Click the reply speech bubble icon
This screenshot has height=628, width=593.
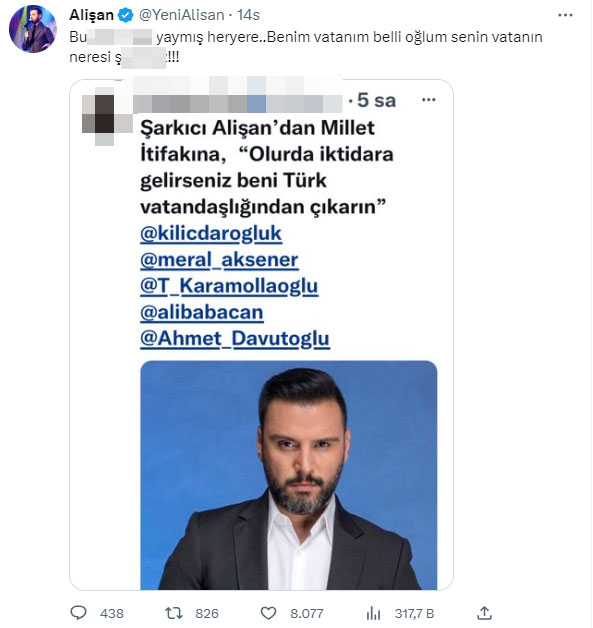tap(78, 613)
